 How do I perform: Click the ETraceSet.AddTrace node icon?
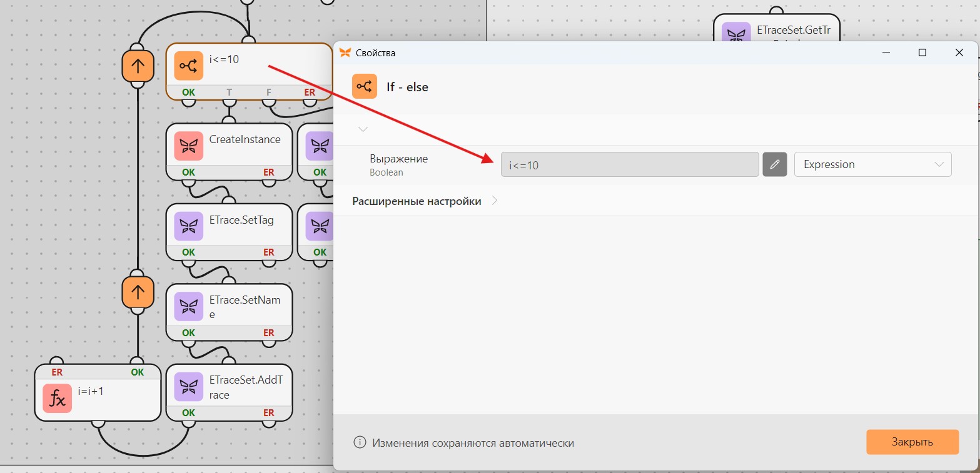188,386
